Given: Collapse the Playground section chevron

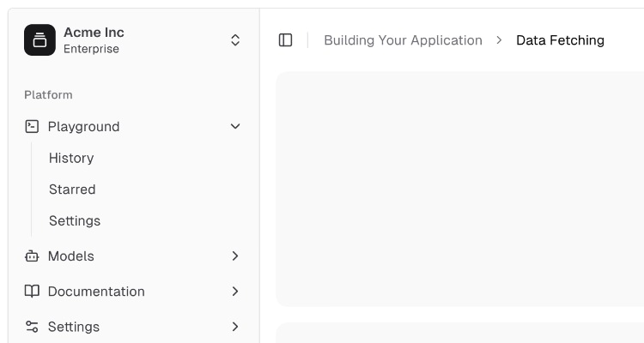Looking at the screenshot, I should pos(235,126).
